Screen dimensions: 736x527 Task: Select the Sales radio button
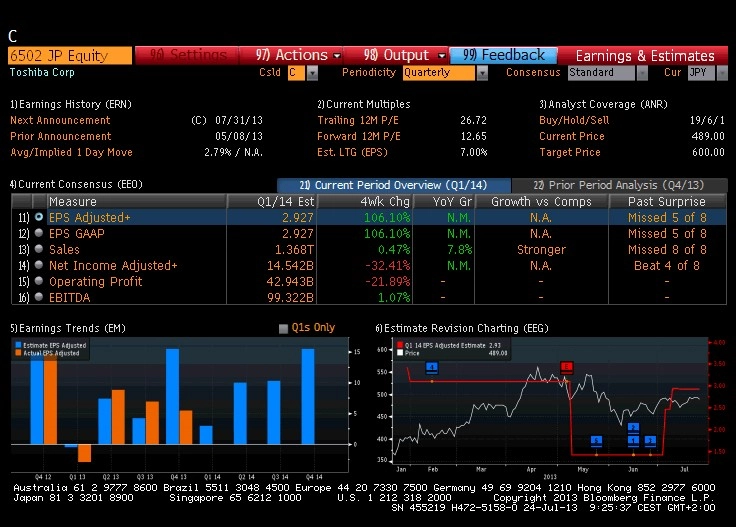tap(39, 249)
